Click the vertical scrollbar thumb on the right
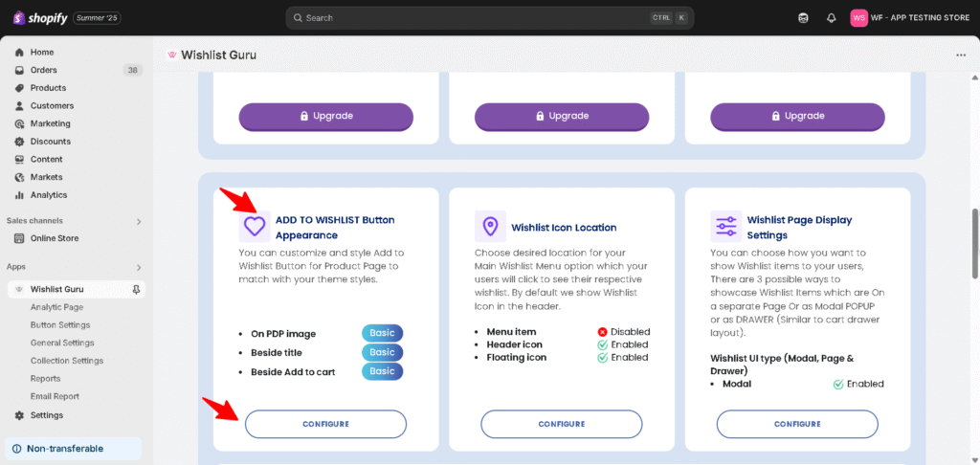Image resolution: width=980 pixels, height=465 pixels. pos(974,243)
